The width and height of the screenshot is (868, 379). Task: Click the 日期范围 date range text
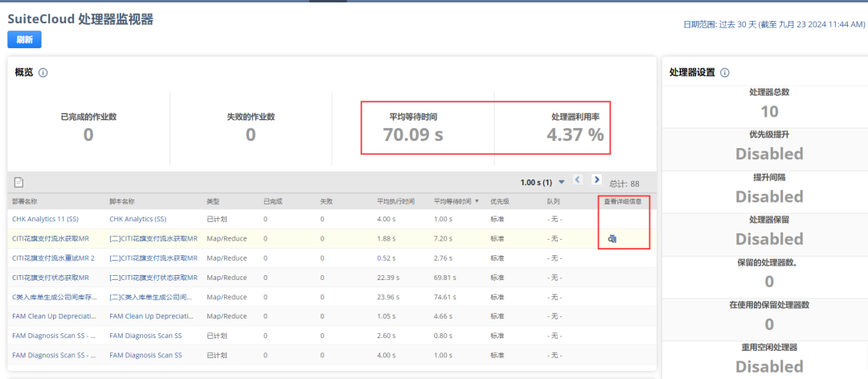pyautogui.click(x=773, y=24)
